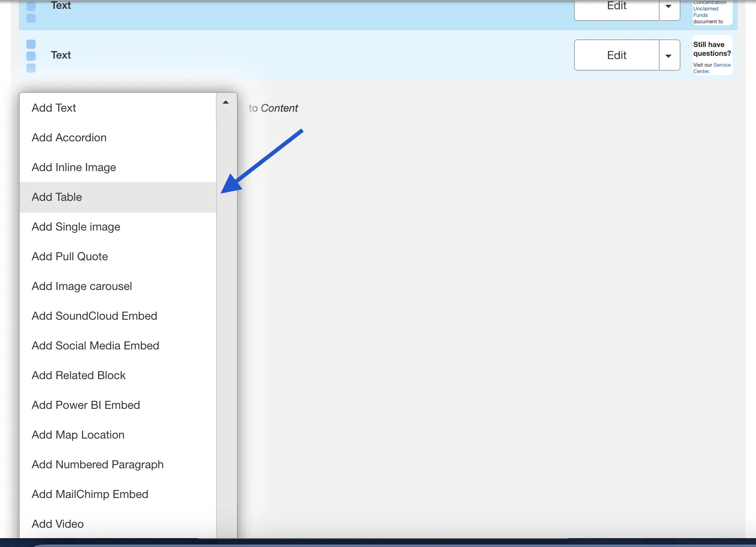Select Add Pull Quote
This screenshot has height=547, width=756.
118,256
